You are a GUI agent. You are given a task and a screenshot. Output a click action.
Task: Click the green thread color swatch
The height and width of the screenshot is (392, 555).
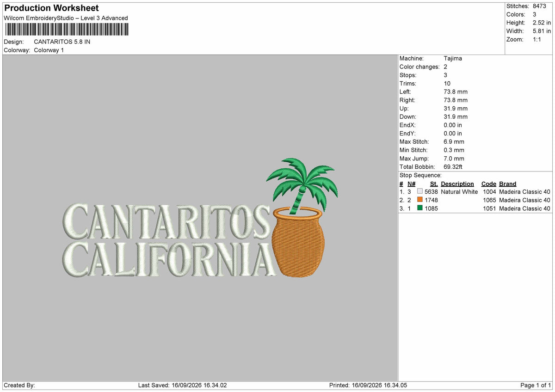(420, 208)
